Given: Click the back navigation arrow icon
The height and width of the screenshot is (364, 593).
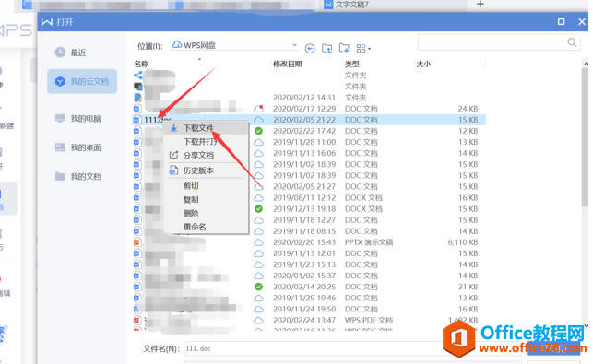Looking at the screenshot, I should coord(310,49).
